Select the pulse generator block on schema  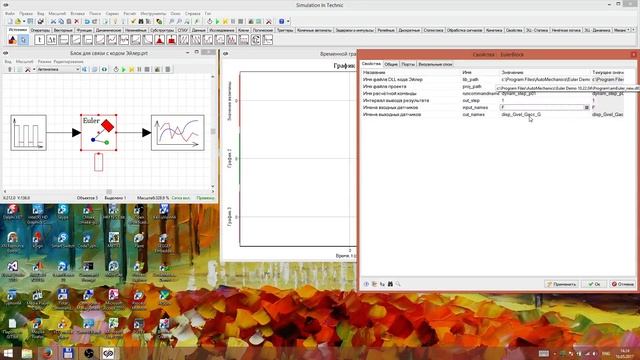pos(28,133)
